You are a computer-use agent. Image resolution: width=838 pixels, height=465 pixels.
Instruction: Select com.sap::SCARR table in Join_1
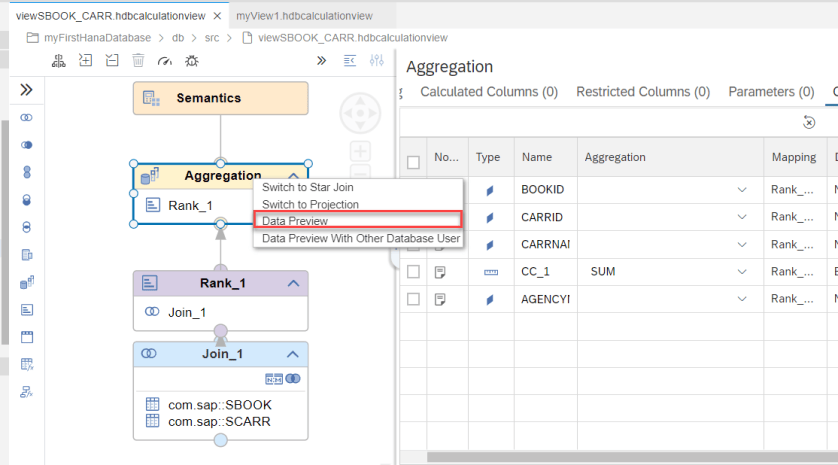tap(219, 422)
